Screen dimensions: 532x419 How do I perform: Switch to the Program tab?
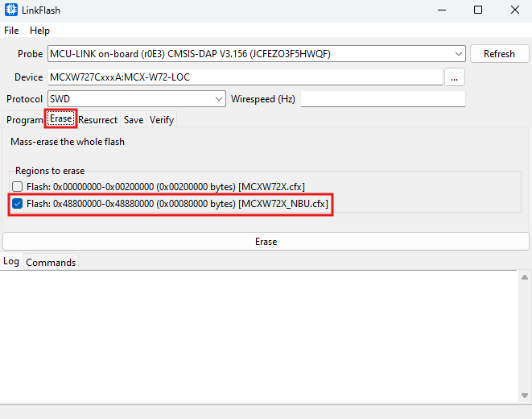click(x=24, y=120)
